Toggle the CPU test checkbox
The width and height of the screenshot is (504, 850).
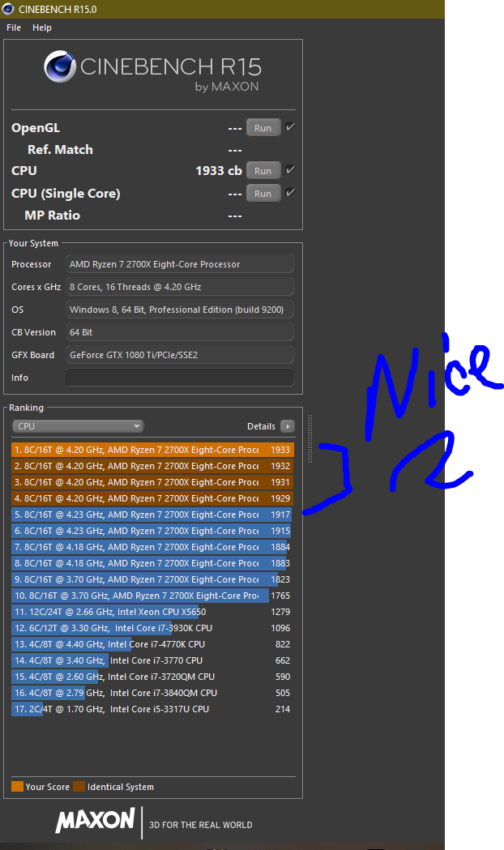[290, 170]
